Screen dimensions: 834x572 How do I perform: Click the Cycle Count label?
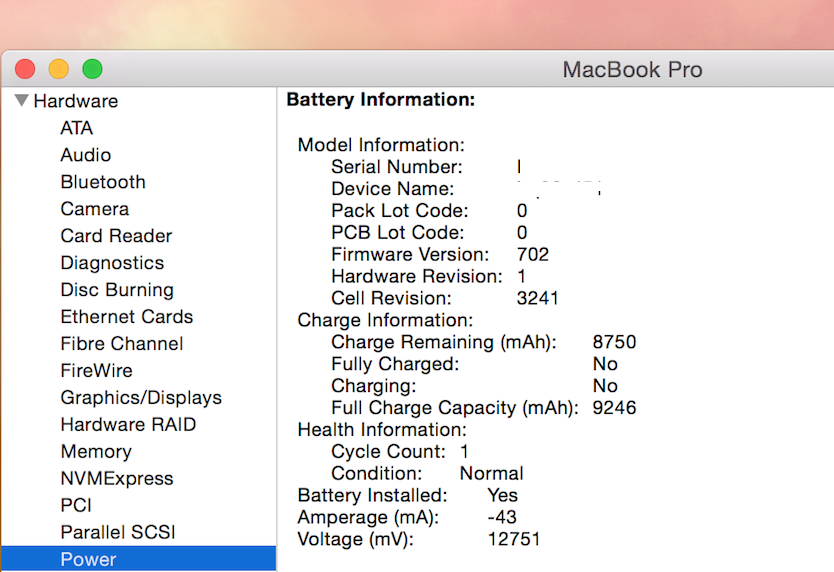pos(388,451)
